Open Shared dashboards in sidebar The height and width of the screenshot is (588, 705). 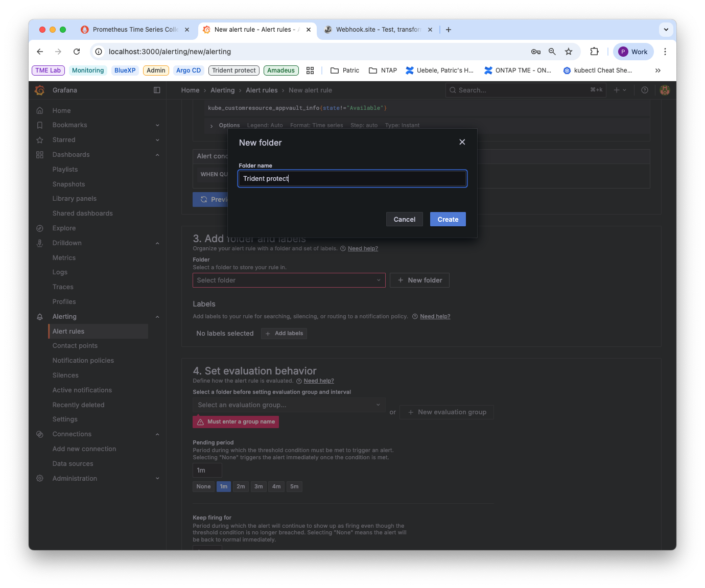click(82, 213)
